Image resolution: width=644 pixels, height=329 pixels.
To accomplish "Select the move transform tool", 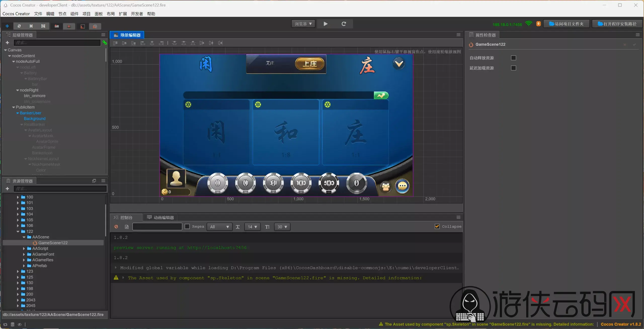I will point(7,26).
